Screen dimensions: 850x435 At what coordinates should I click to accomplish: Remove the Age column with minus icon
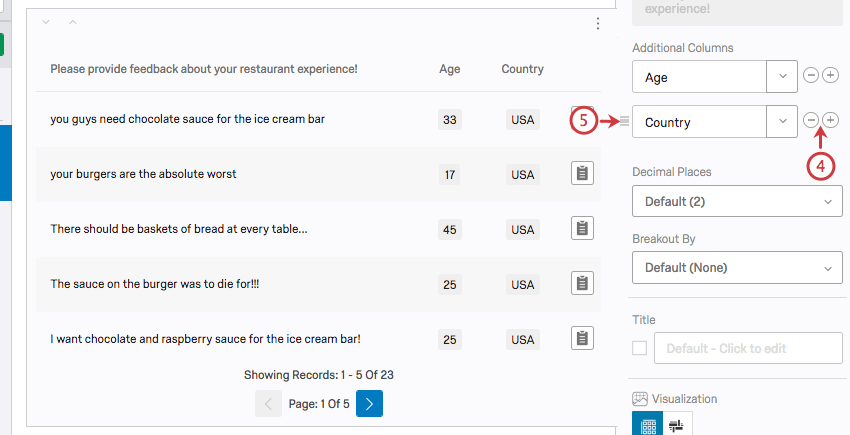812,76
